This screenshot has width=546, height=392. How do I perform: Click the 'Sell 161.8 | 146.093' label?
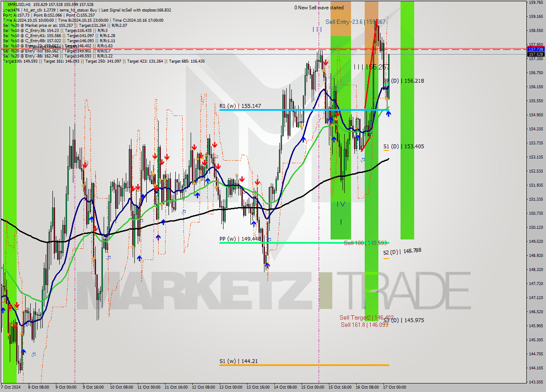pos(364,325)
